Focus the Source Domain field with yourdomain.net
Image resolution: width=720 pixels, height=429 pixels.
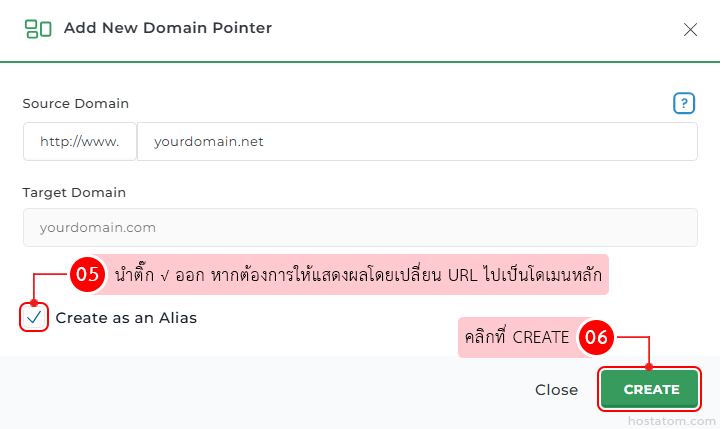[x=417, y=141]
